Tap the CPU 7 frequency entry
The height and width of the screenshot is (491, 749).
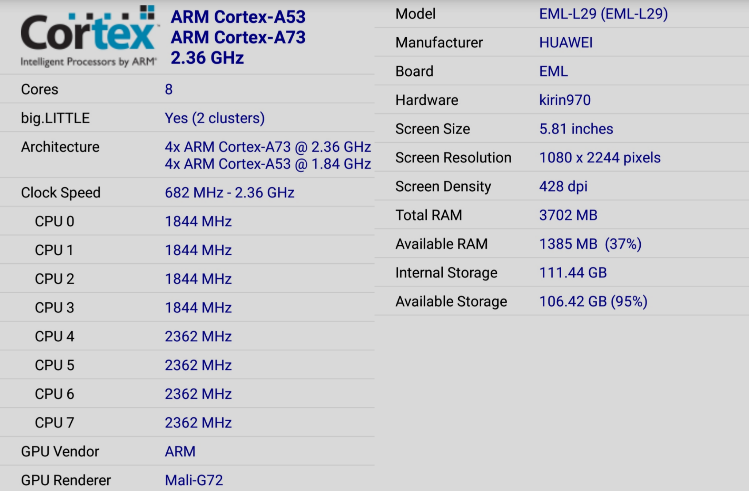point(187,423)
